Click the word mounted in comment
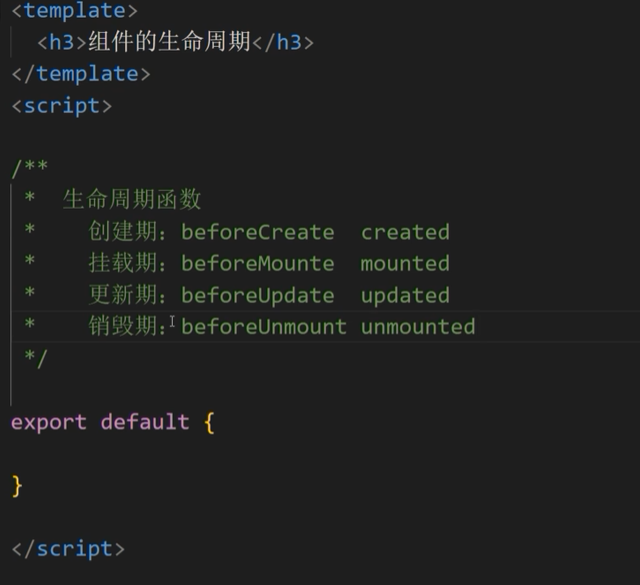 [x=405, y=263]
